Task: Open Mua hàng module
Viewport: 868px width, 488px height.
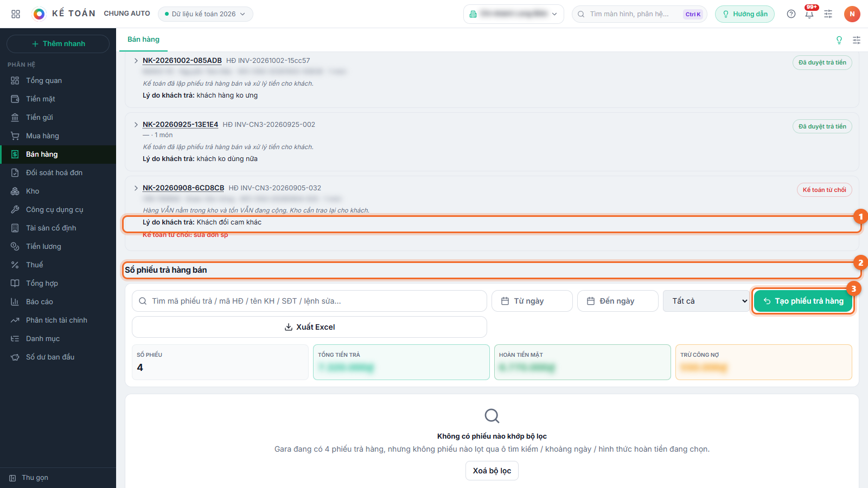Action: click(58, 136)
